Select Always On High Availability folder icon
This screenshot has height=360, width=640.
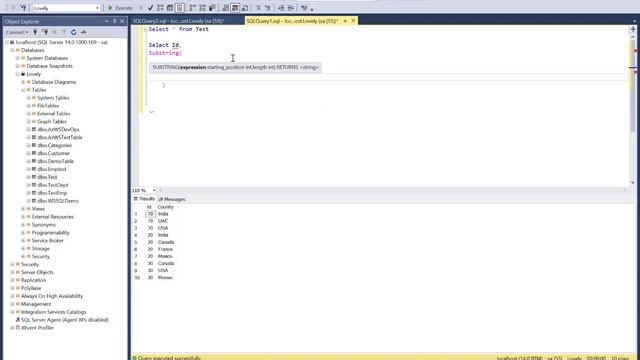(18, 296)
